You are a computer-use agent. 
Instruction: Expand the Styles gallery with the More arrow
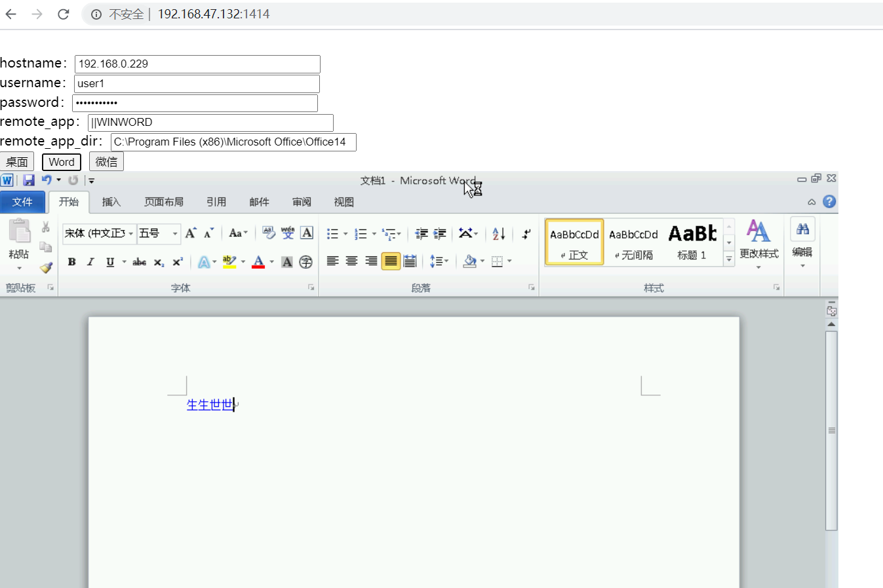pyautogui.click(x=729, y=260)
